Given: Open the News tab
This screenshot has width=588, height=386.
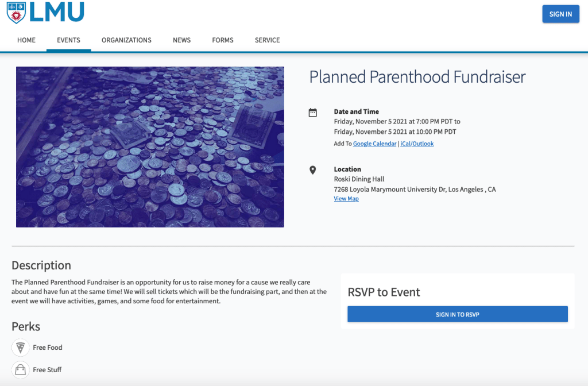Looking at the screenshot, I should click(x=181, y=40).
